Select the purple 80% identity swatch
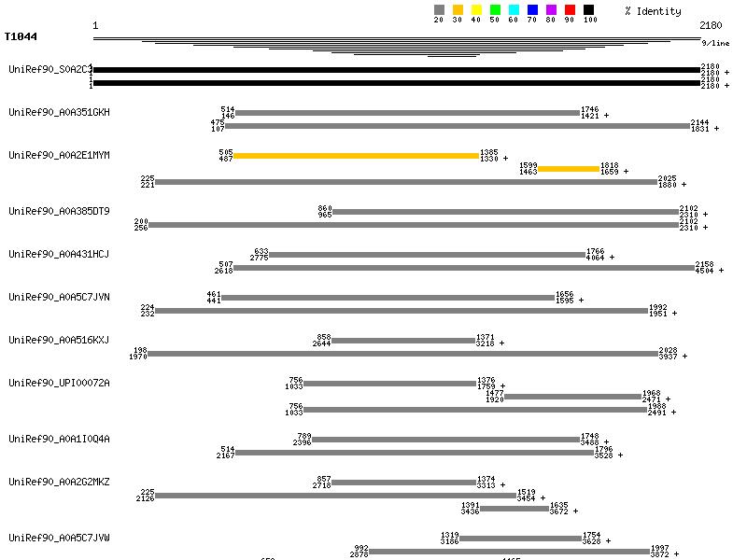Screen dimensions: 747x560 tap(551, 10)
